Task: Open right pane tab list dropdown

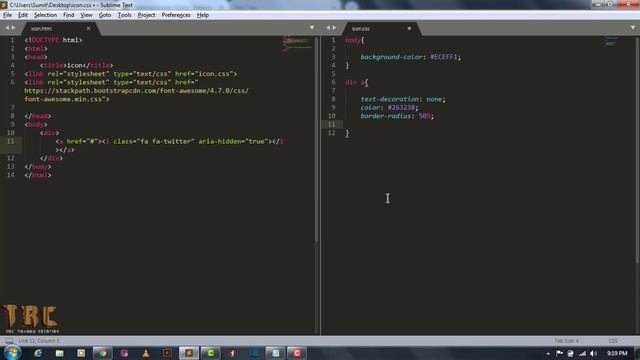Action: 633,28
